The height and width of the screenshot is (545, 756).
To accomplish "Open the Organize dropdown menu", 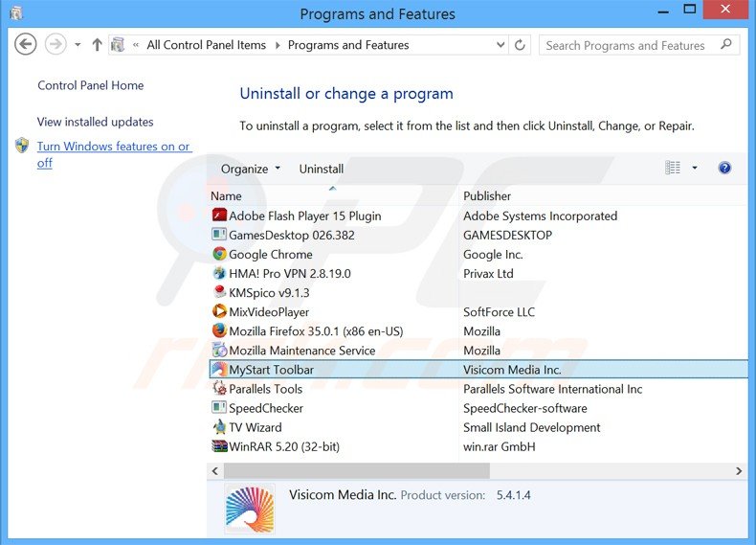I will [x=250, y=169].
